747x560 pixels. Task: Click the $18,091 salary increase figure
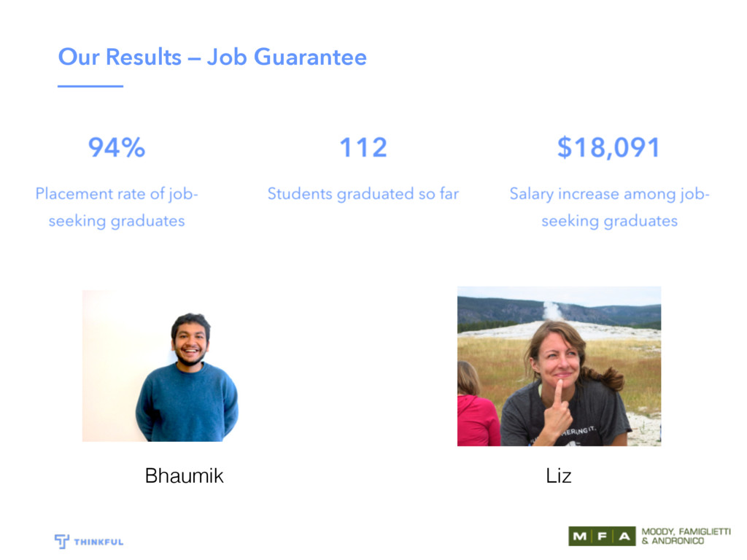[609, 147]
